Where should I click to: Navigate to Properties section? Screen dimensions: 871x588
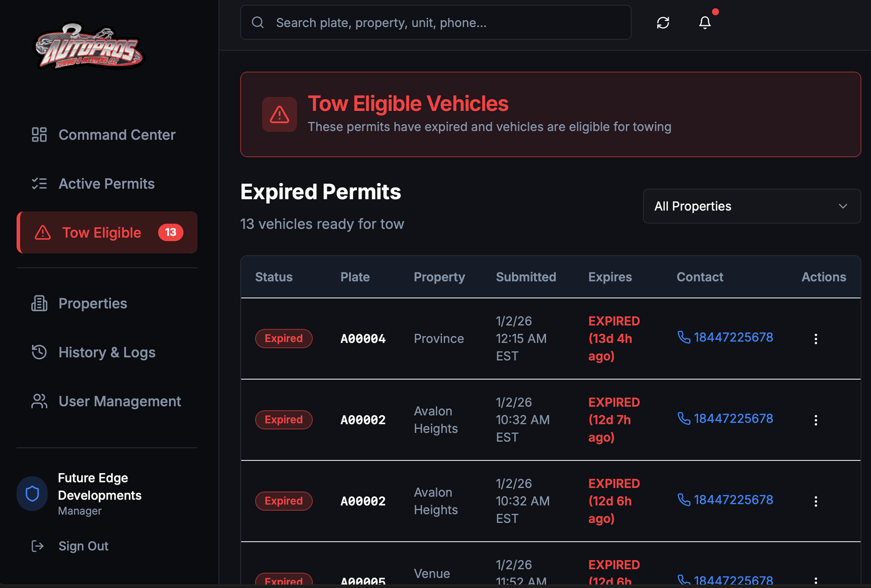click(93, 304)
